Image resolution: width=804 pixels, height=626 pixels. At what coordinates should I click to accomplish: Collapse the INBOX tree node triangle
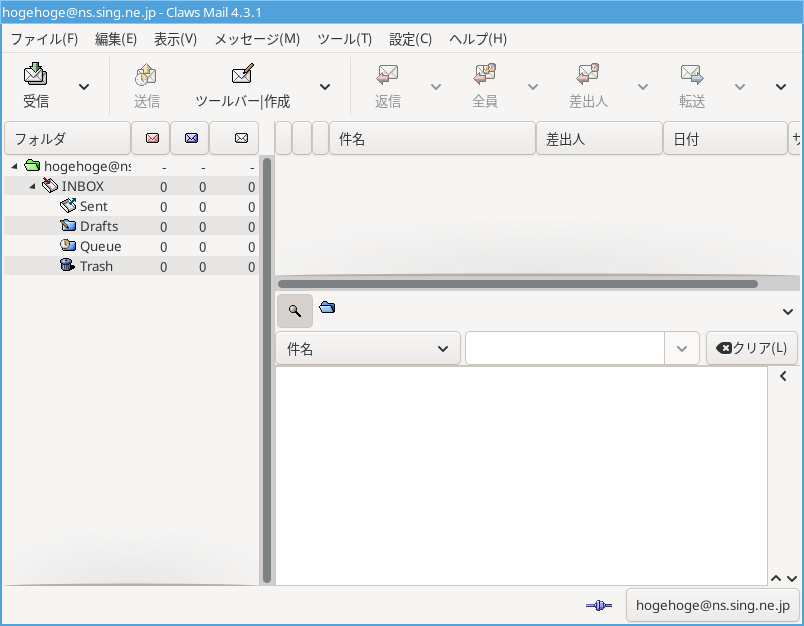click(x=32, y=186)
